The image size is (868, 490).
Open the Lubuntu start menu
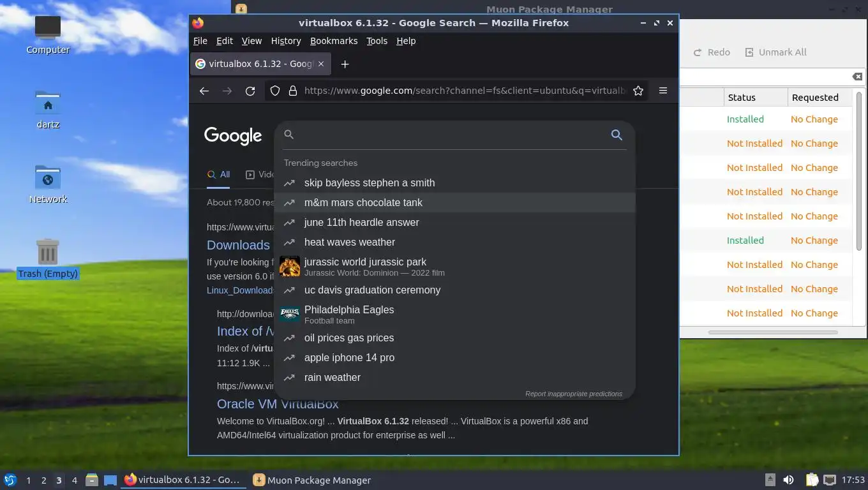10,480
